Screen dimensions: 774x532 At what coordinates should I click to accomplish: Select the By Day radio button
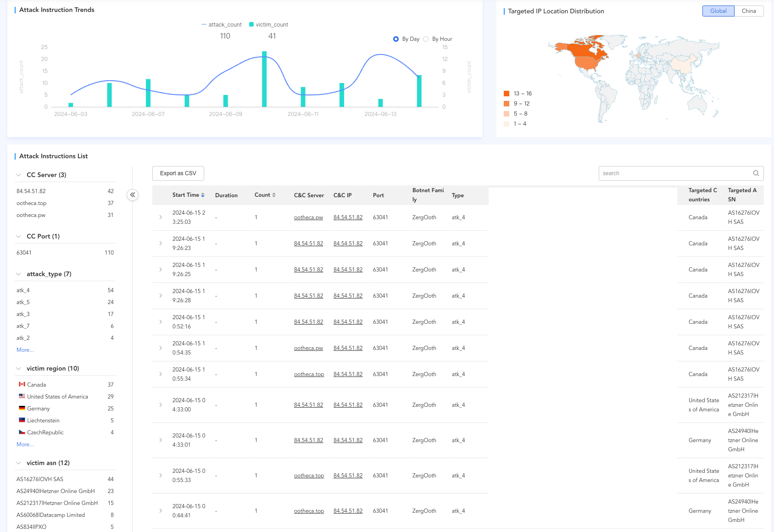click(x=396, y=39)
